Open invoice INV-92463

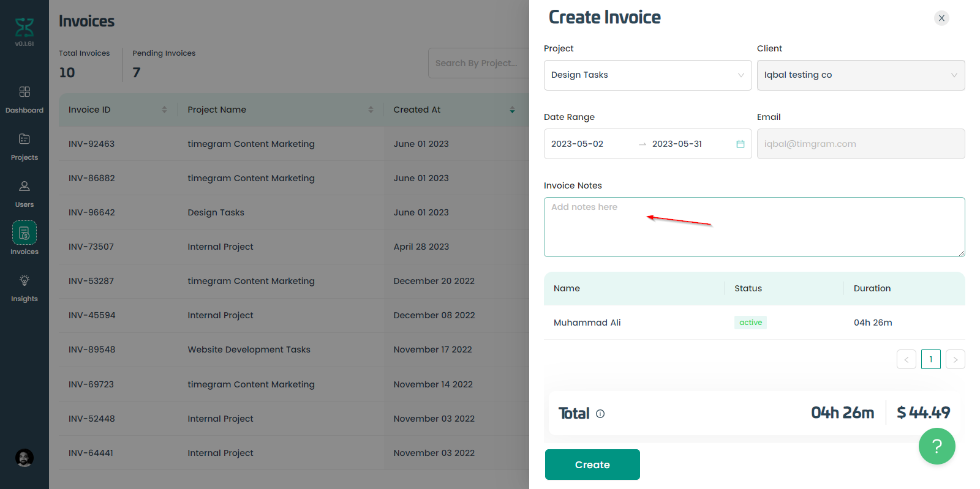click(x=91, y=144)
